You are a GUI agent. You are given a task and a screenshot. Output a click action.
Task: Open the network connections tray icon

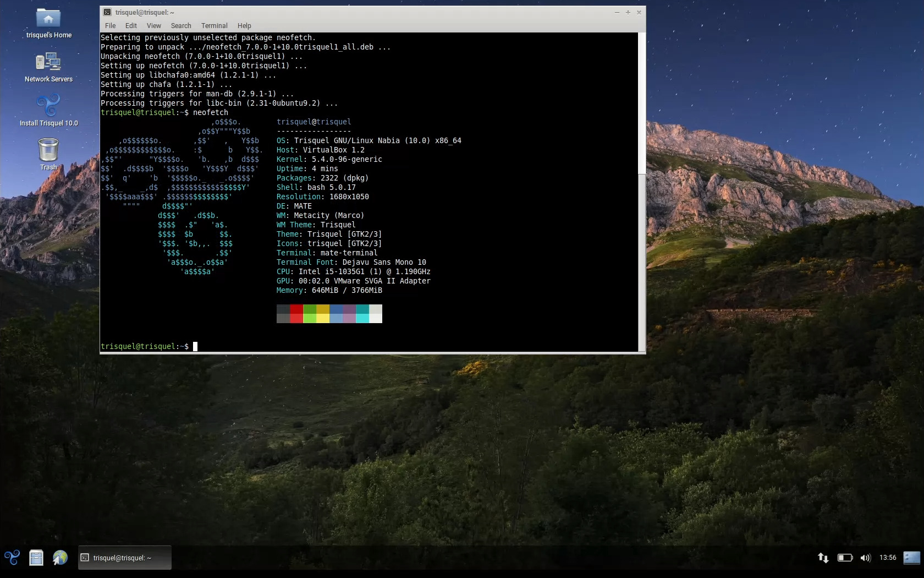pyautogui.click(x=823, y=558)
